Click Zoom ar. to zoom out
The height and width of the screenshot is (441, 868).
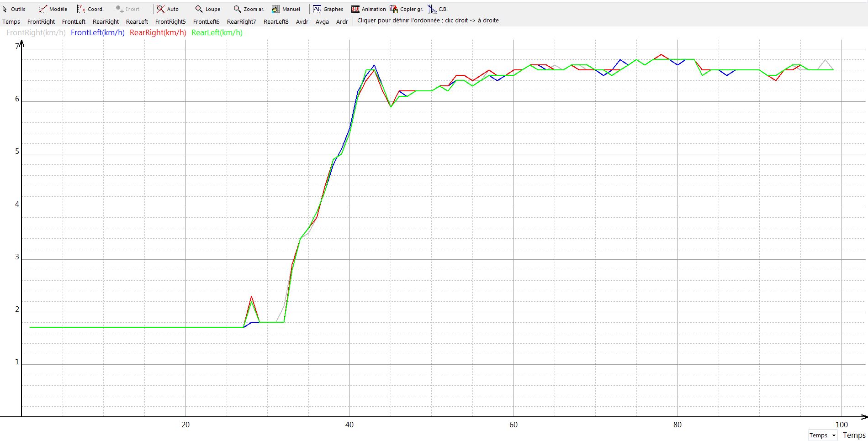click(x=249, y=9)
